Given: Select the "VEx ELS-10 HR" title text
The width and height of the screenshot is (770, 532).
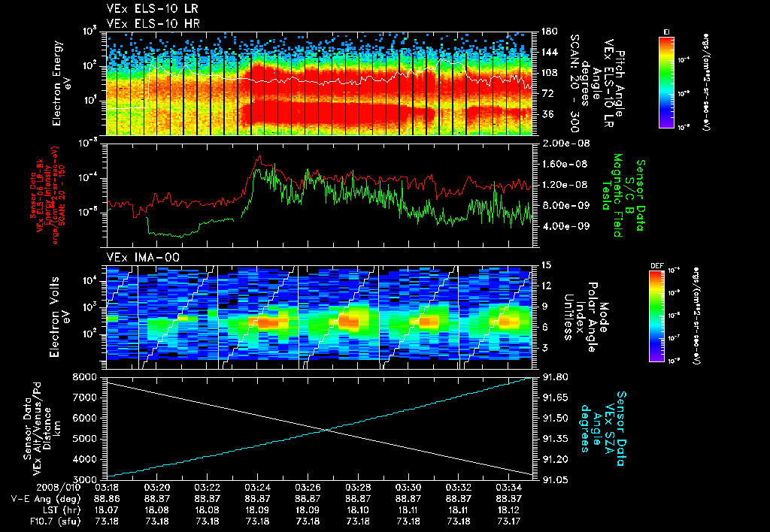Looking at the screenshot, I should coord(153,23).
